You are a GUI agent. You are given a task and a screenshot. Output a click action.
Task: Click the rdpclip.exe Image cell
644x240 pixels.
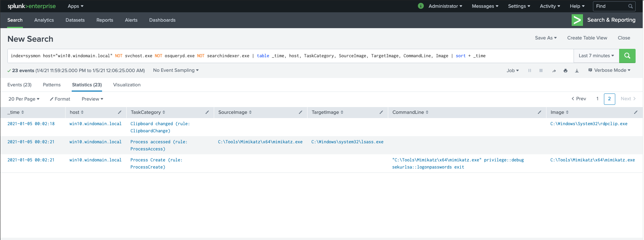[x=589, y=124]
